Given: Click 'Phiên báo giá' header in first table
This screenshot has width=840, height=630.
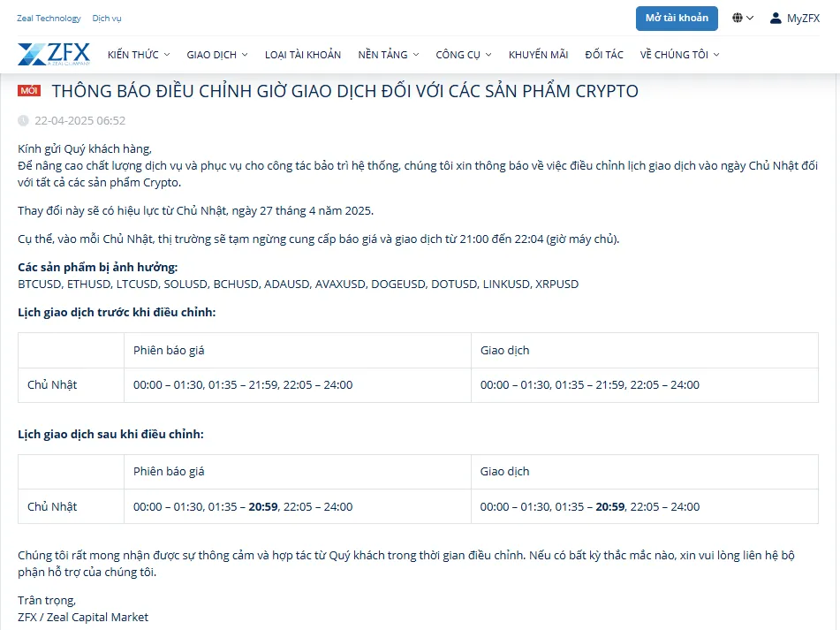Looking at the screenshot, I should 169,351.
